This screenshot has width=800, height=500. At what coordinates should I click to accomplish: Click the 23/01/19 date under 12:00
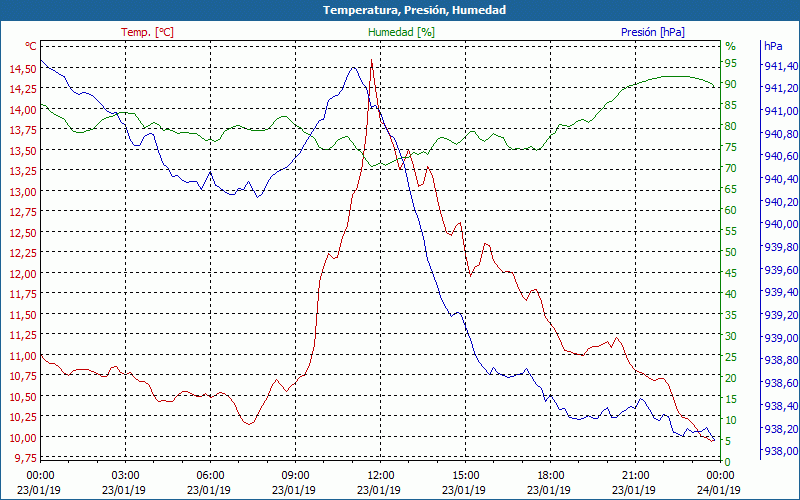(x=379, y=490)
